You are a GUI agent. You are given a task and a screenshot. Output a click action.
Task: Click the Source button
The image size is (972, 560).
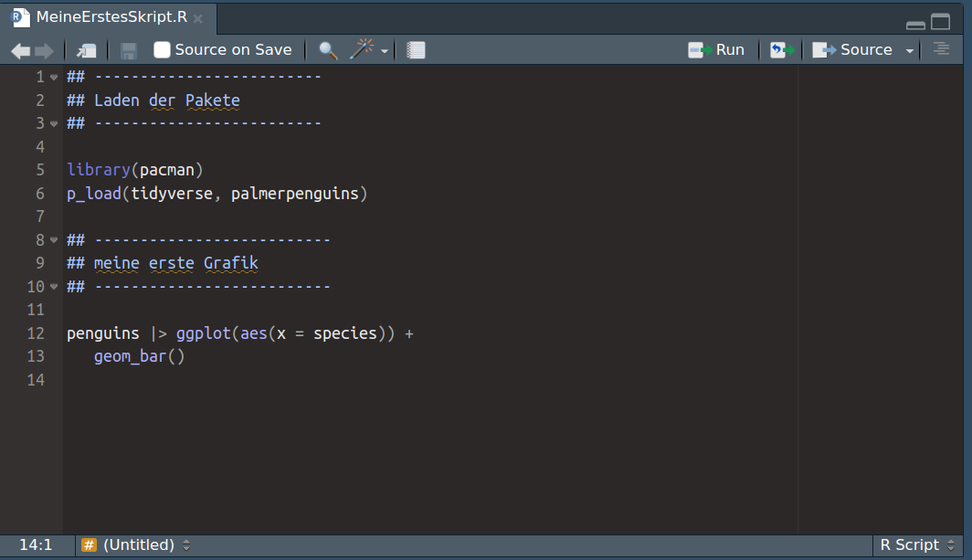coord(853,50)
